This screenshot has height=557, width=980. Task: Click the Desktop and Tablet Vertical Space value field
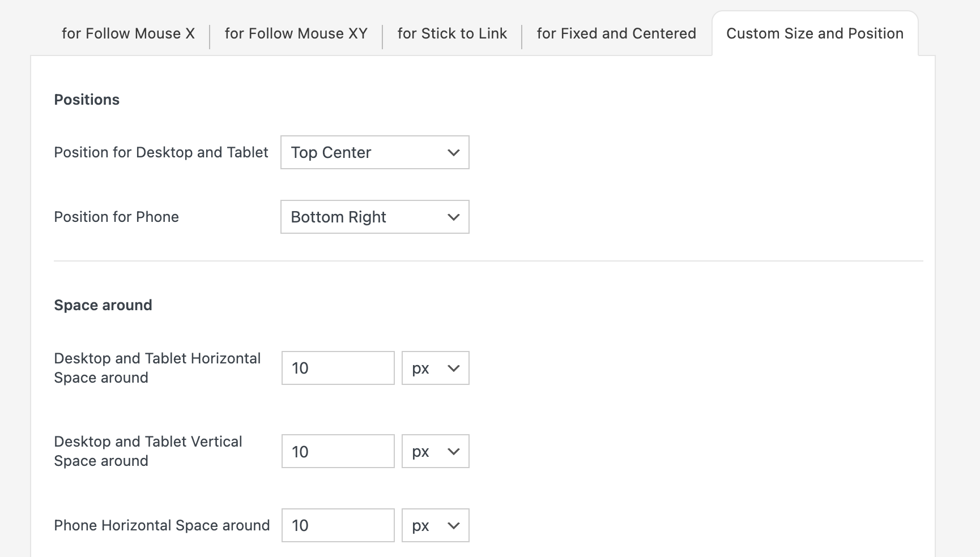tap(338, 451)
